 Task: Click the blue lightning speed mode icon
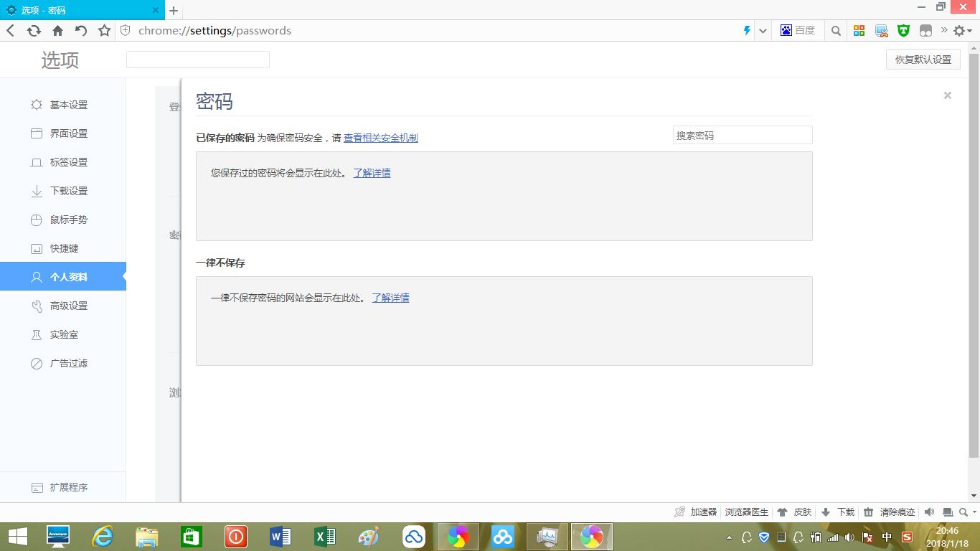(747, 31)
